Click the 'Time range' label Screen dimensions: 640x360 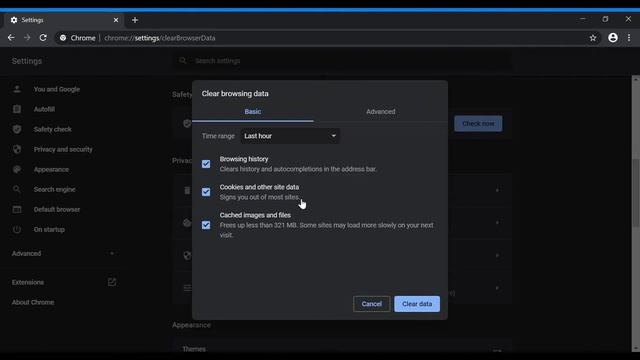pyautogui.click(x=218, y=136)
